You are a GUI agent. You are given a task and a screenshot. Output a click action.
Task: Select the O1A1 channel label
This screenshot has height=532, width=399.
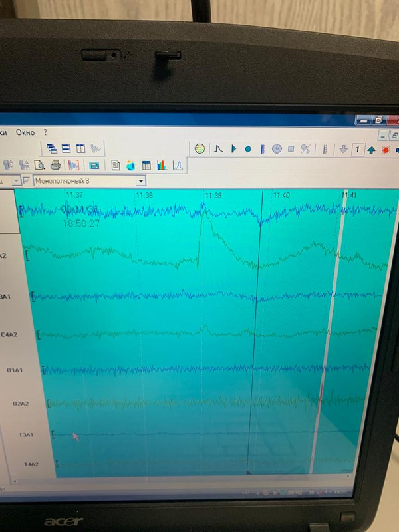click(x=15, y=370)
